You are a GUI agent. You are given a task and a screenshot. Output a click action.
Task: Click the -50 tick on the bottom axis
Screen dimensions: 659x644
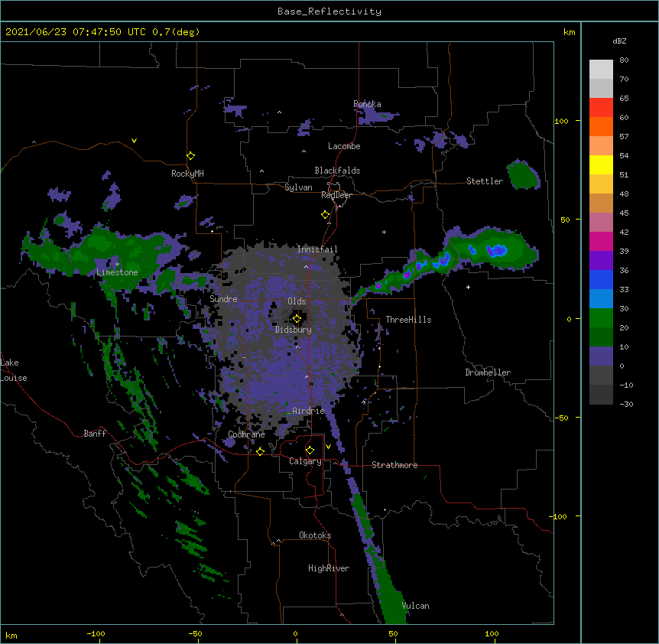195,633
